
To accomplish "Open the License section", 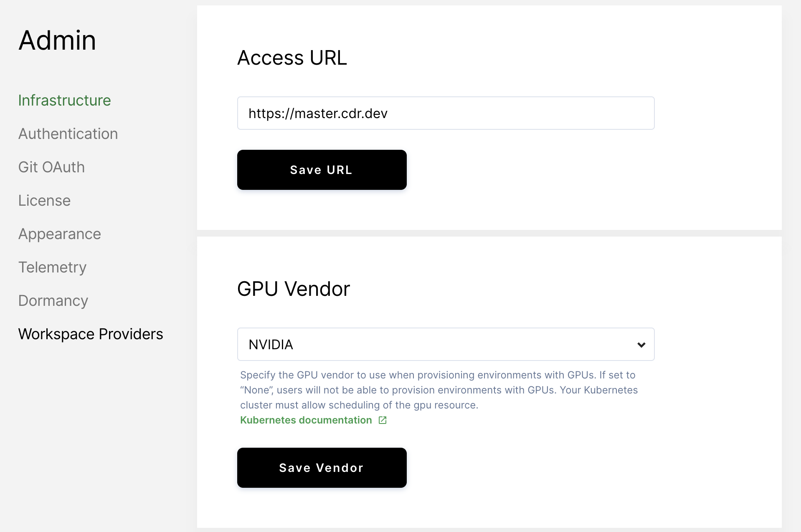I will click(44, 200).
